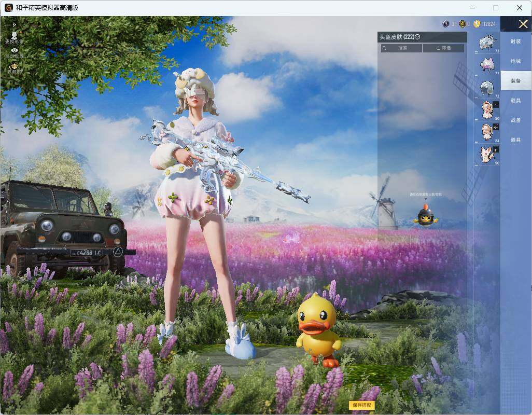Switch to the 枪械 tab
This screenshot has width=532, height=415.
(x=516, y=61)
